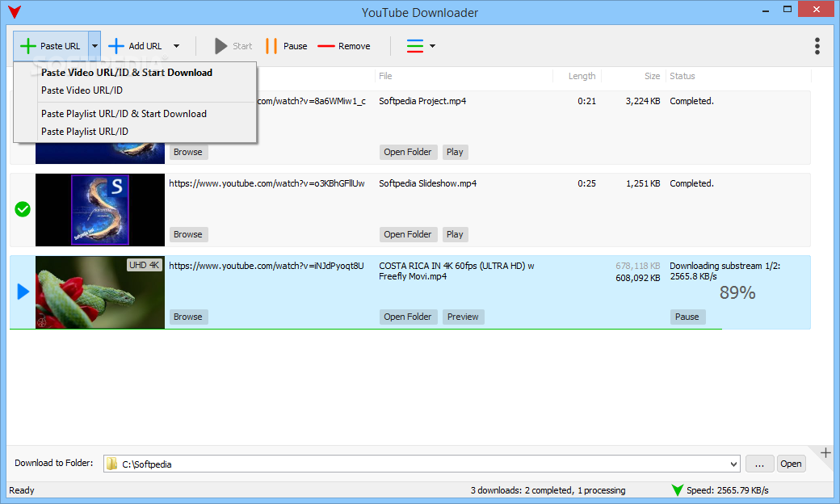Click the yellow folder icon in path field
Screen dimensions: 840x504
pyautogui.click(x=111, y=464)
